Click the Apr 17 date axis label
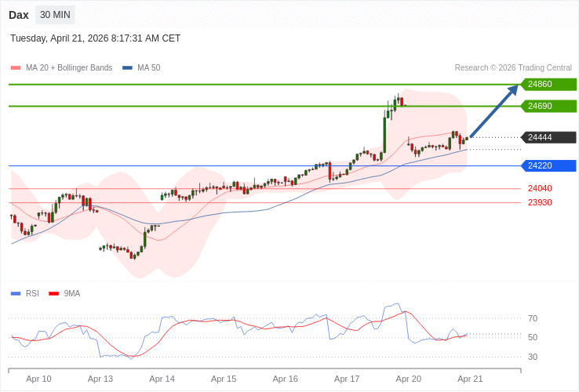 click(x=347, y=379)
